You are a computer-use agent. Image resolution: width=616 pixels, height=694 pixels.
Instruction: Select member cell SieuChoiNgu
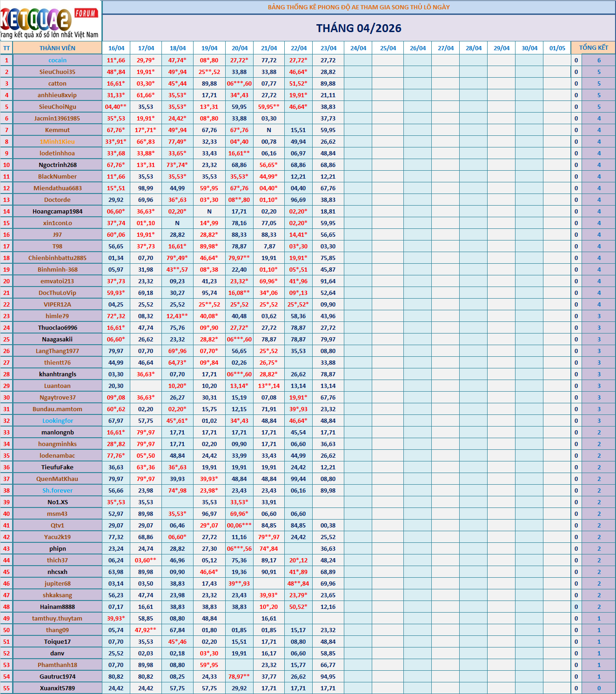pos(57,107)
